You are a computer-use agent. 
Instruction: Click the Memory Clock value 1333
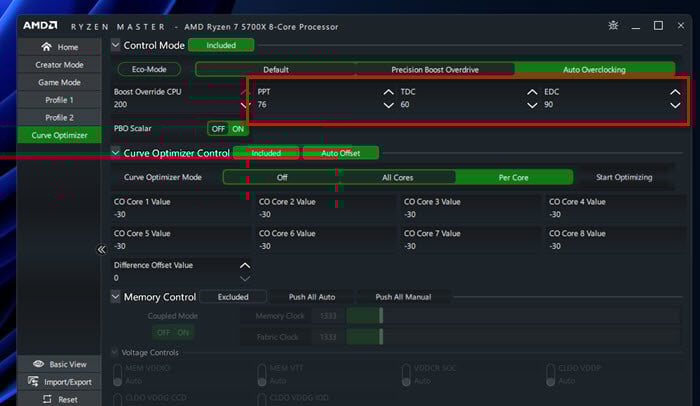click(x=328, y=316)
